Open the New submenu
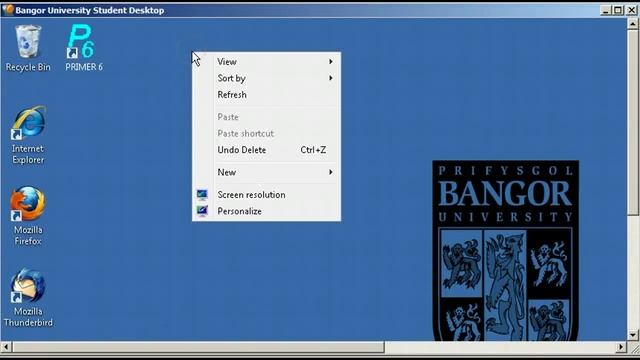Viewport: 640px width, 360px height. [x=267, y=172]
